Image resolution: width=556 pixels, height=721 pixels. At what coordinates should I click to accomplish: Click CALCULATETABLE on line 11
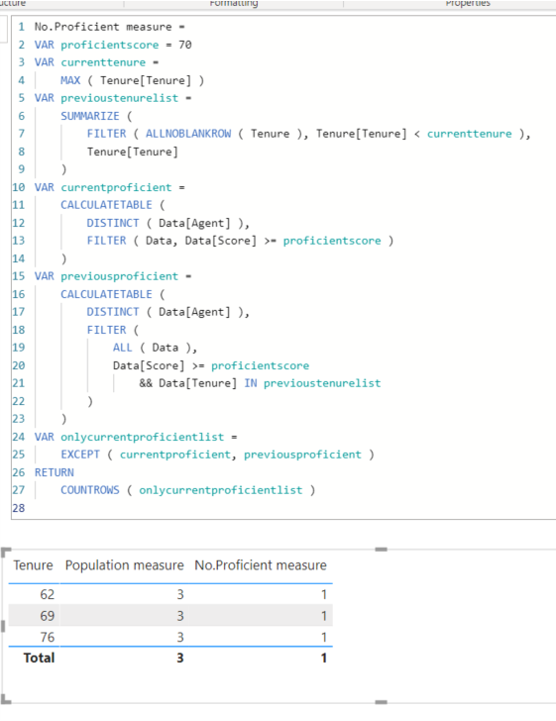pyautogui.click(x=106, y=205)
